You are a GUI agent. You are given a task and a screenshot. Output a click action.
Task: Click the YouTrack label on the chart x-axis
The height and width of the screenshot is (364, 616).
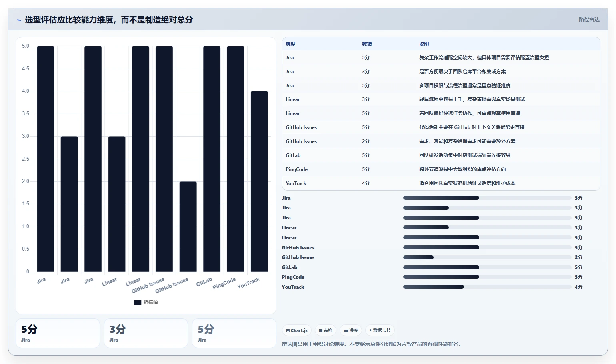pyautogui.click(x=248, y=283)
